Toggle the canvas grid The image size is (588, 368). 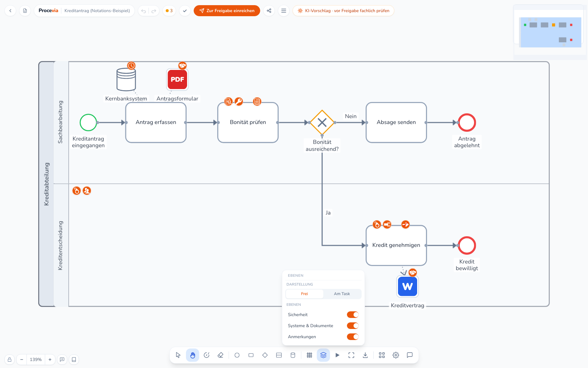[309, 355]
